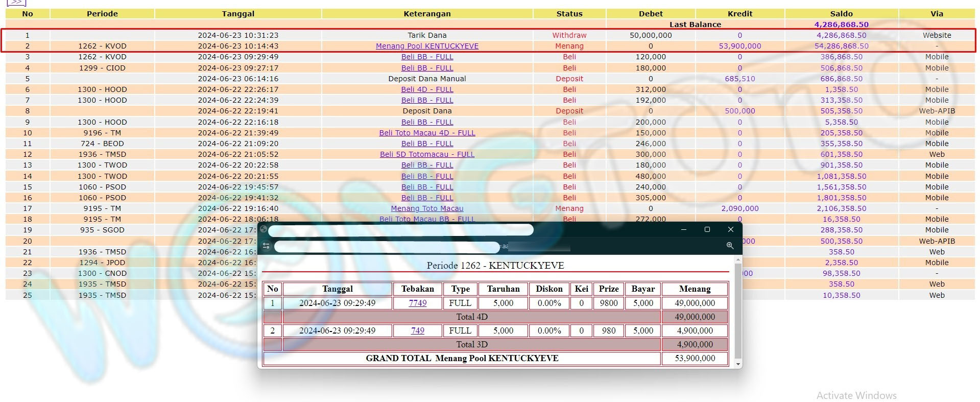
Task: Minimize the KENTUCKYEVE popup window
Action: pos(683,229)
